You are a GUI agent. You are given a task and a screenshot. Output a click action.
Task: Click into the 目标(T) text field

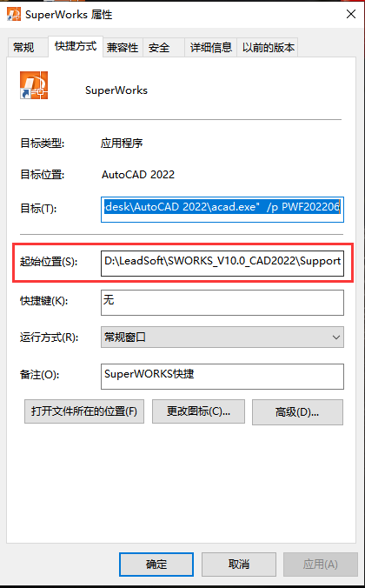point(222,210)
